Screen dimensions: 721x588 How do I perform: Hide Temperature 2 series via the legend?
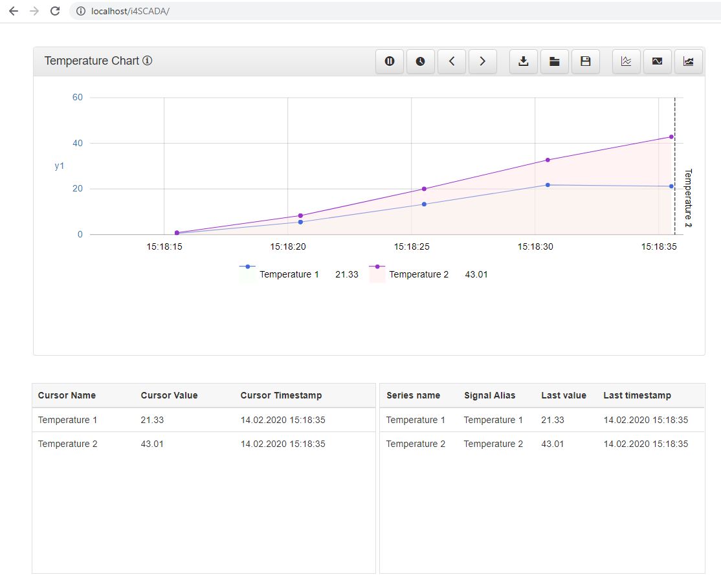[419, 274]
